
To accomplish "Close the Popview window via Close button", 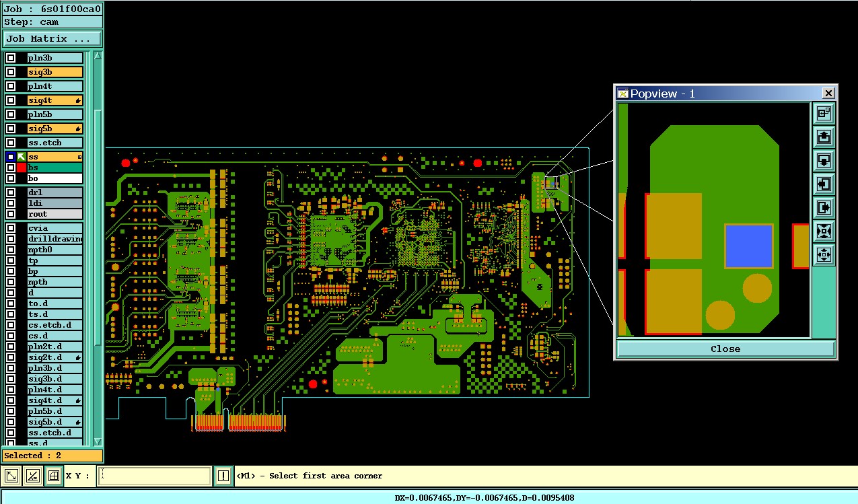I will tap(725, 349).
